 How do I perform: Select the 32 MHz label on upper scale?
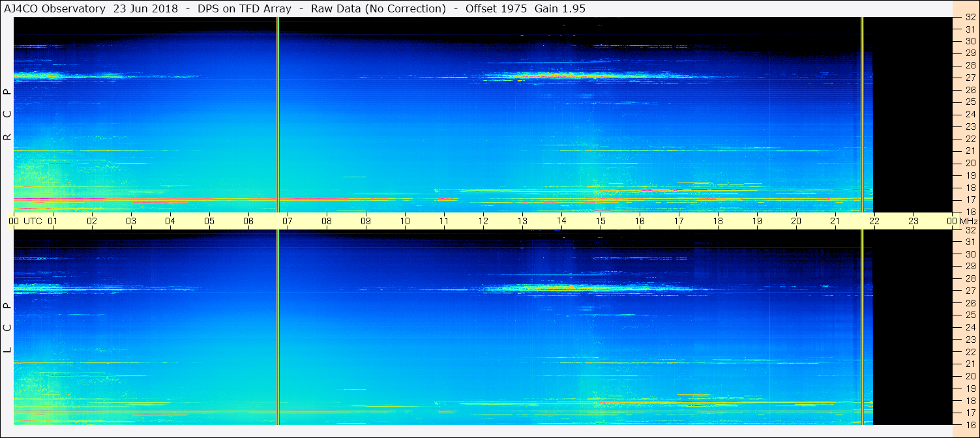click(x=970, y=18)
